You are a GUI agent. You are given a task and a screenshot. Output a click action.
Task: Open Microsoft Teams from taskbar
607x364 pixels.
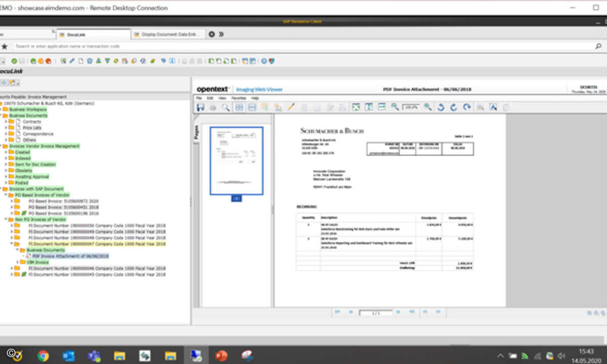[x=94, y=356]
